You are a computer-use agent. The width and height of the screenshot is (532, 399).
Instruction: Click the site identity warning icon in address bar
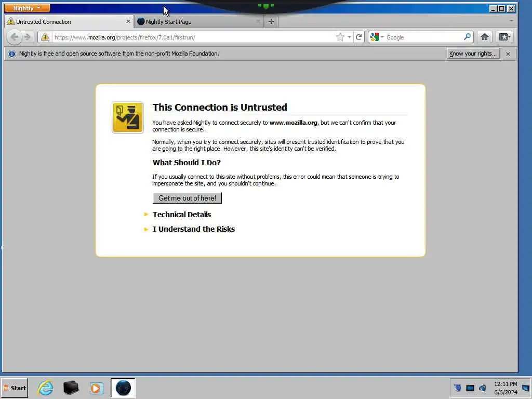45,37
